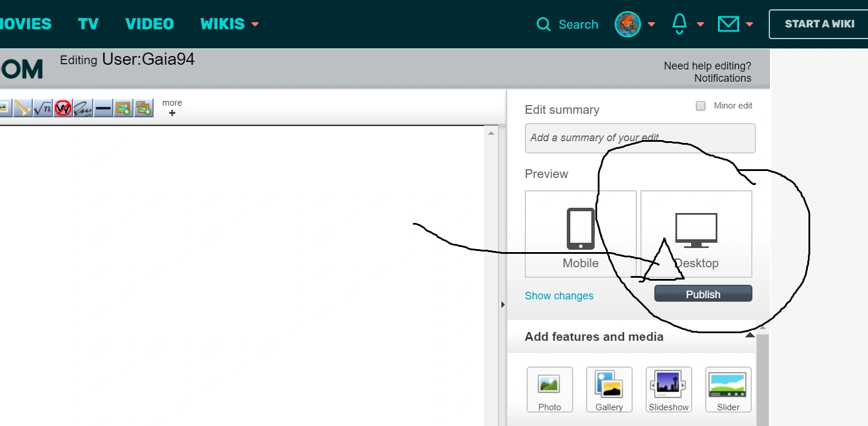
Task: Insert a horizontal line from toolbar
Action: coord(103,108)
